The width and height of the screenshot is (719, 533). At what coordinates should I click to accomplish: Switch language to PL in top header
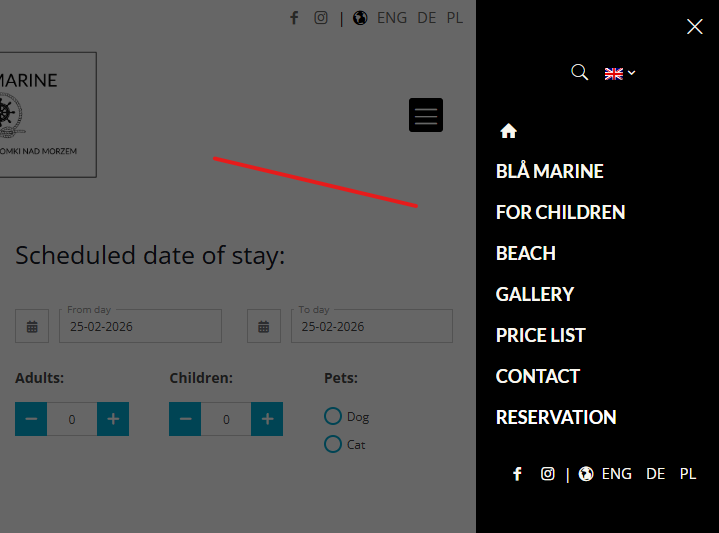[x=455, y=17]
